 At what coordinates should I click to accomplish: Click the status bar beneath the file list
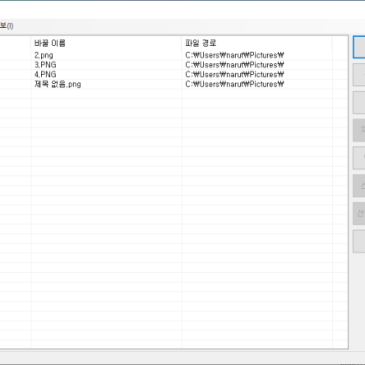point(182,357)
